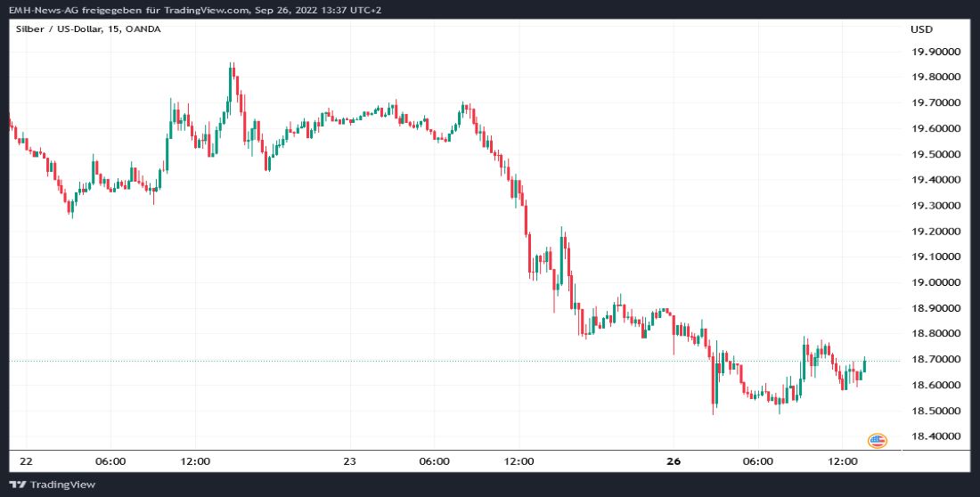Click the latest green candle on chart
The height and width of the screenshot is (497, 980).
coord(864,365)
